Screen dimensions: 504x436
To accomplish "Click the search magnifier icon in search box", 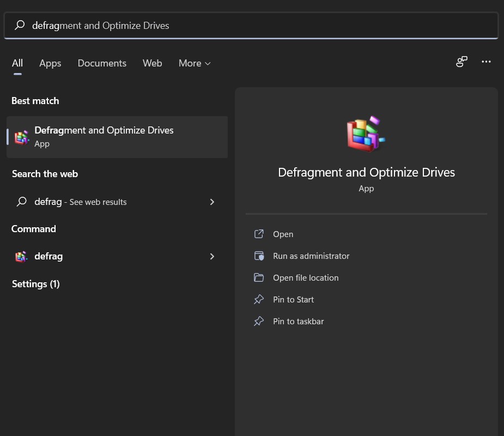I will click(x=20, y=25).
